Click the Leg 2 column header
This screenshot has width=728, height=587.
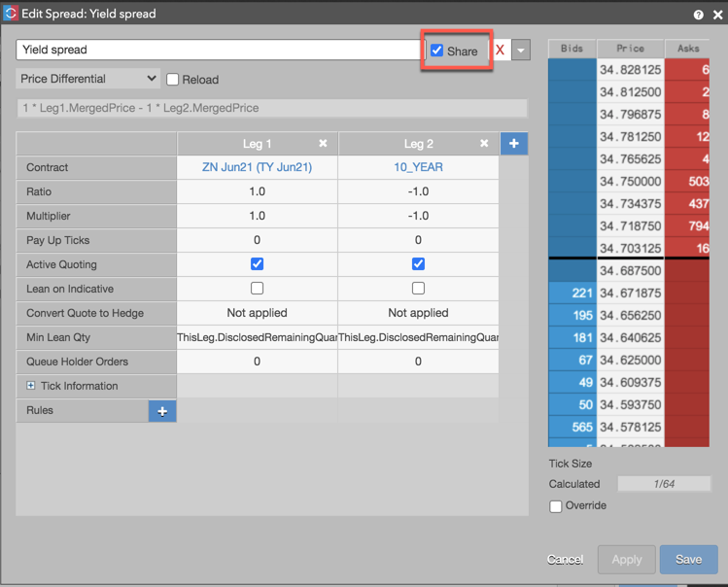click(x=418, y=144)
